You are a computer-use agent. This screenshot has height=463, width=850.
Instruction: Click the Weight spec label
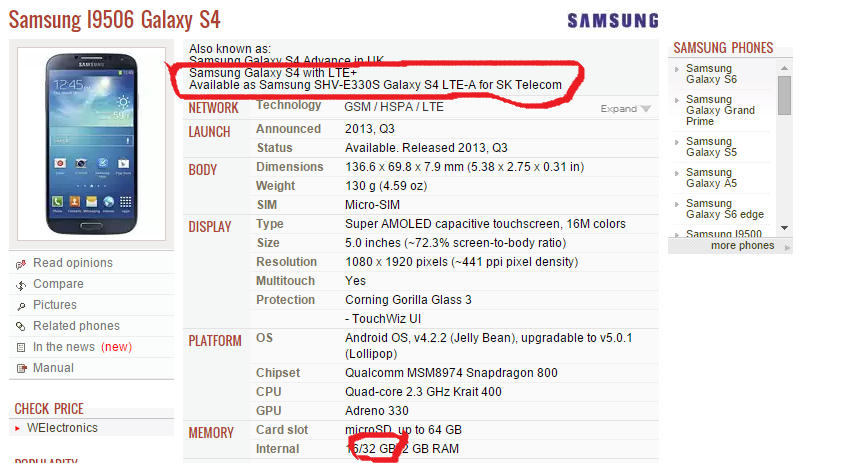275,186
